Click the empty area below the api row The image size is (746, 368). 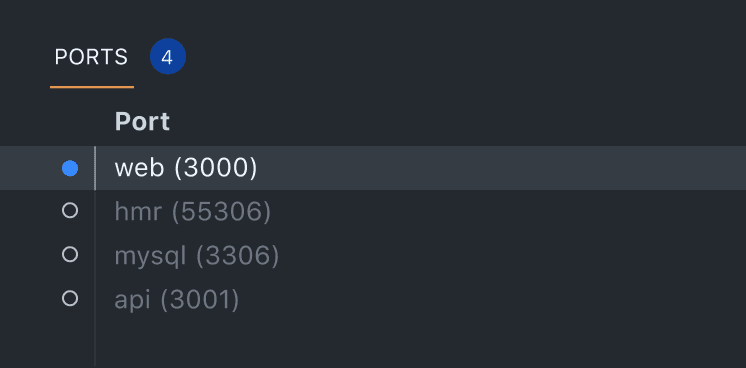(421, 344)
